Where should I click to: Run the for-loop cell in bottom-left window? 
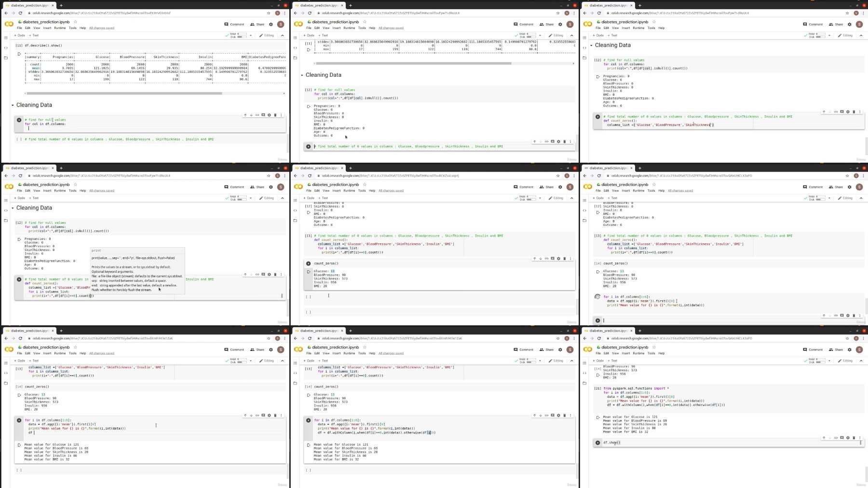(x=19, y=420)
